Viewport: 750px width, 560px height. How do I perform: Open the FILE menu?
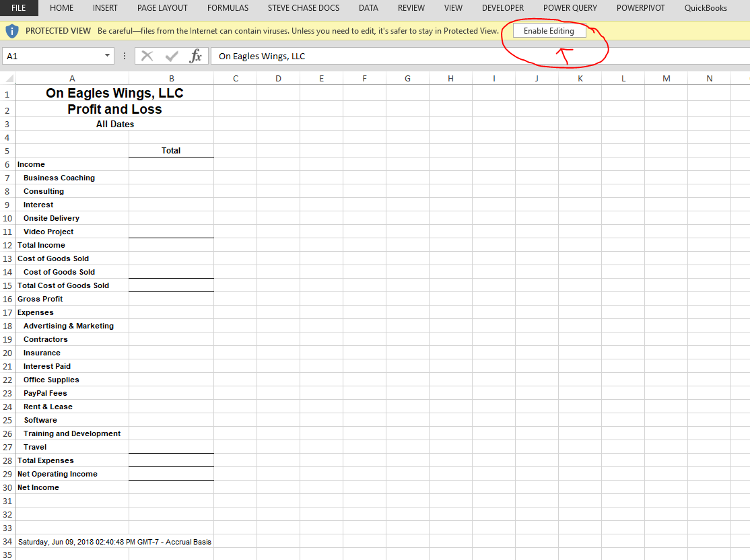[18, 8]
